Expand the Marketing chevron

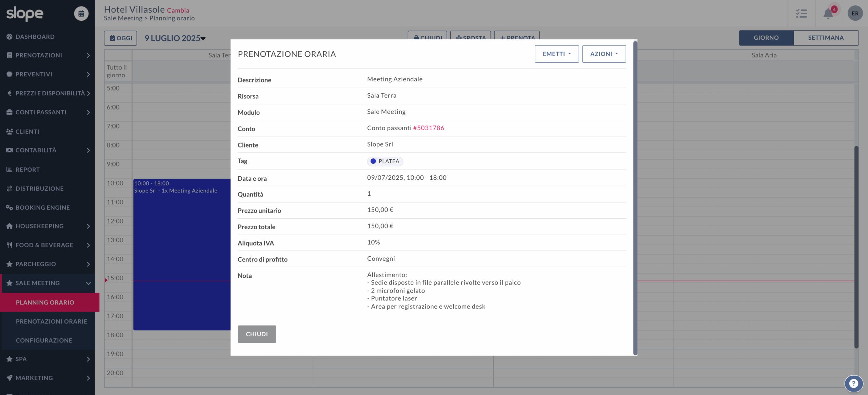(88, 378)
